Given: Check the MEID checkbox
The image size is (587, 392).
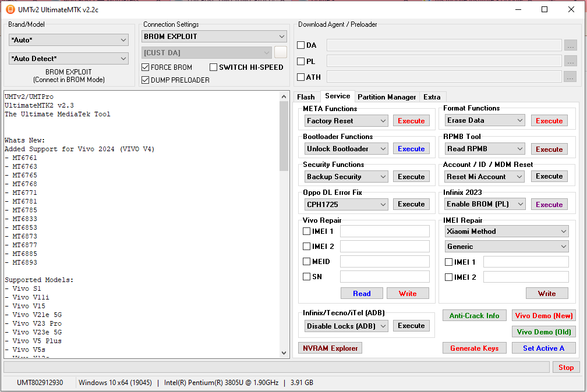Looking at the screenshot, I should (306, 262).
